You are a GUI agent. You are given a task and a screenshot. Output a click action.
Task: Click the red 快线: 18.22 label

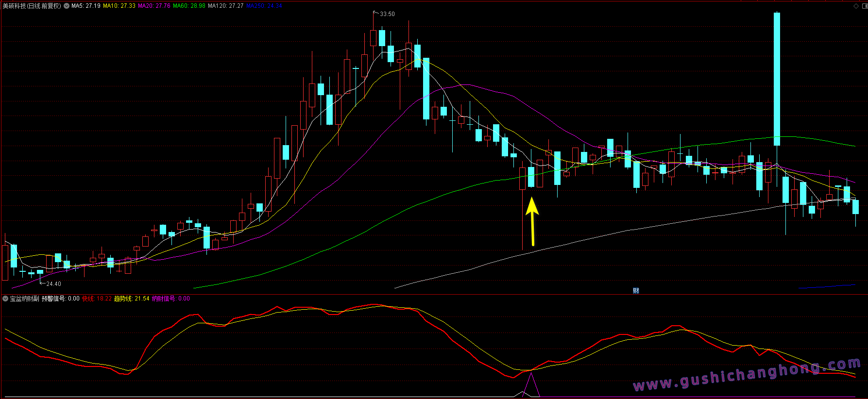97,299
